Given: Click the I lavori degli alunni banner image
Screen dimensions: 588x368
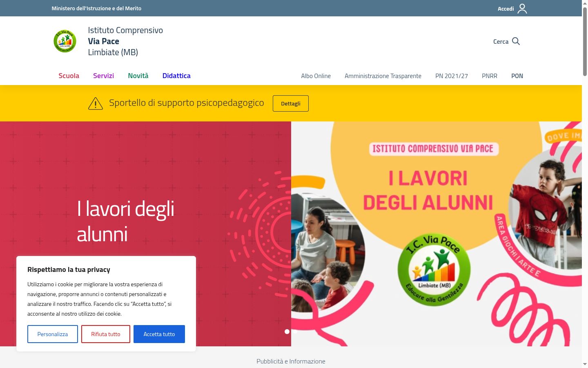Looking at the screenshot, I should pos(437,234).
